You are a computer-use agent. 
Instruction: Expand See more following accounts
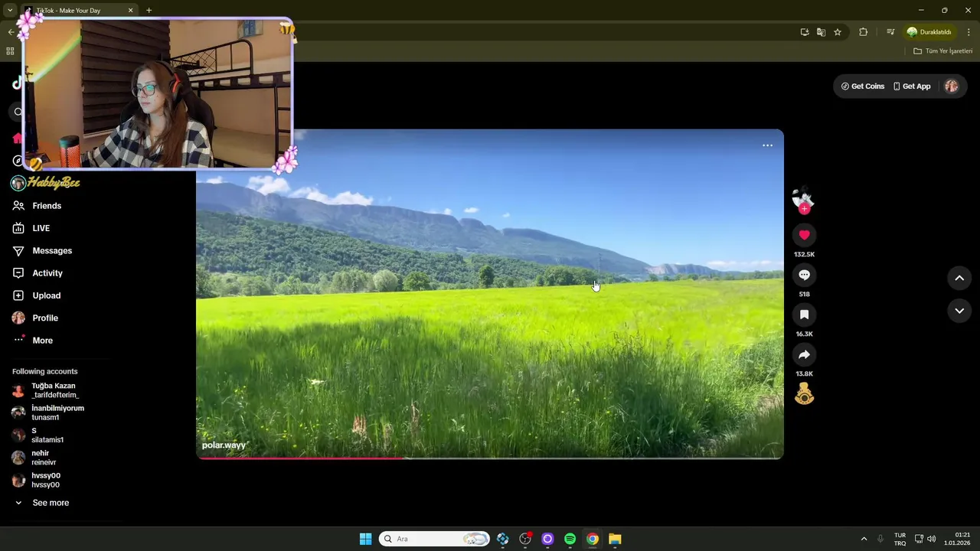point(51,503)
